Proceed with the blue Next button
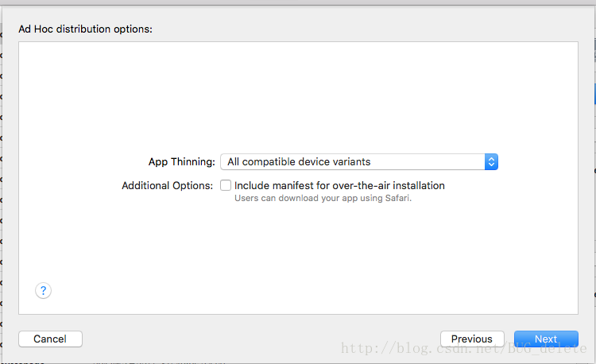Screen dimensions: 596x364 [x=546, y=339]
